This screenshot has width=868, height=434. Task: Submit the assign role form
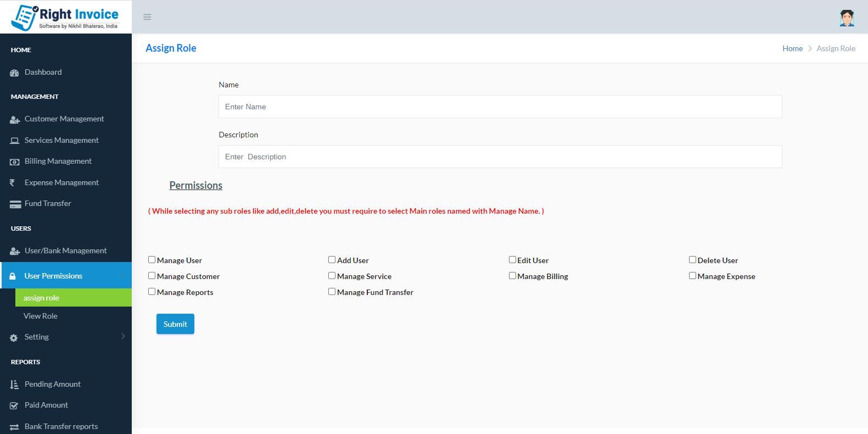click(x=175, y=324)
